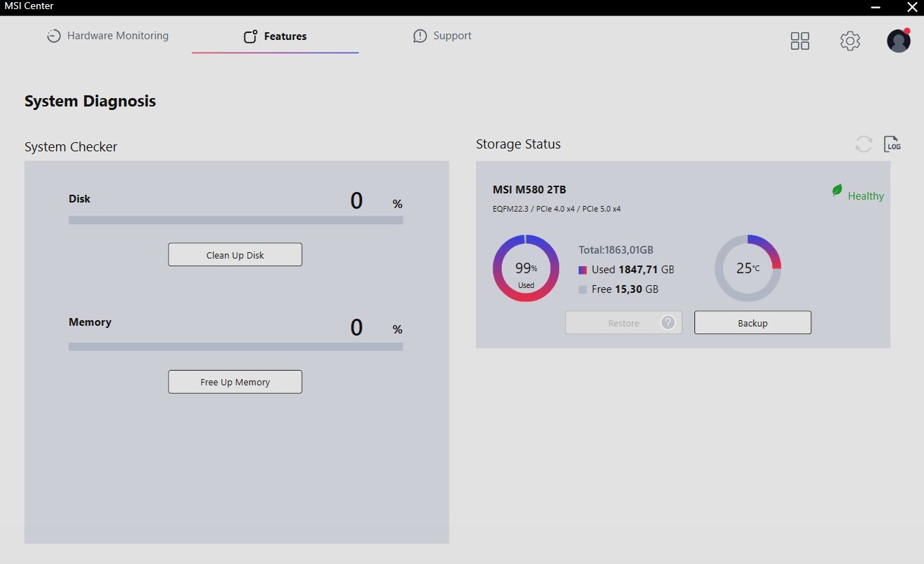
Task: Start a Backup of the drive
Action: click(752, 322)
